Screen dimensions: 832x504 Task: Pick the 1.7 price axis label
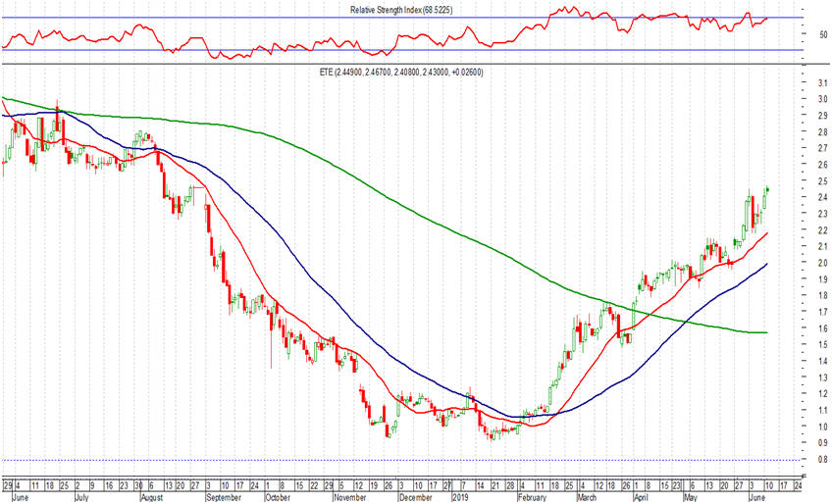[x=822, y=312]
